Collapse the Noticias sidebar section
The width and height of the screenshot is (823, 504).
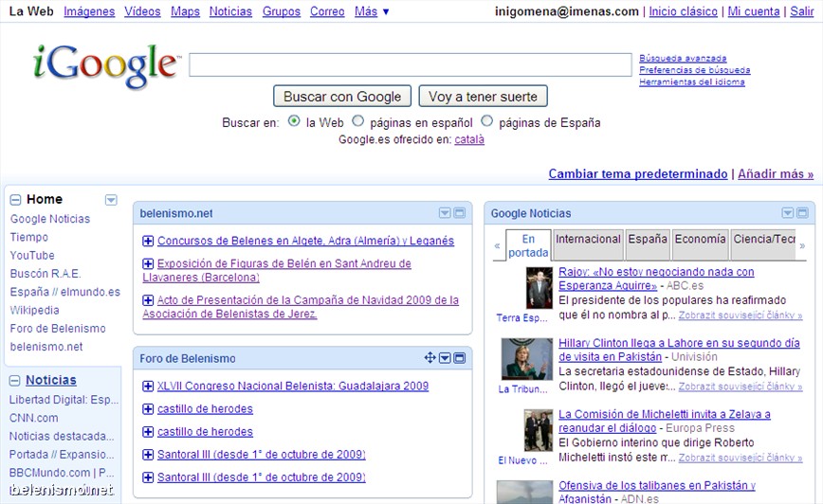(x=15, y=381)
